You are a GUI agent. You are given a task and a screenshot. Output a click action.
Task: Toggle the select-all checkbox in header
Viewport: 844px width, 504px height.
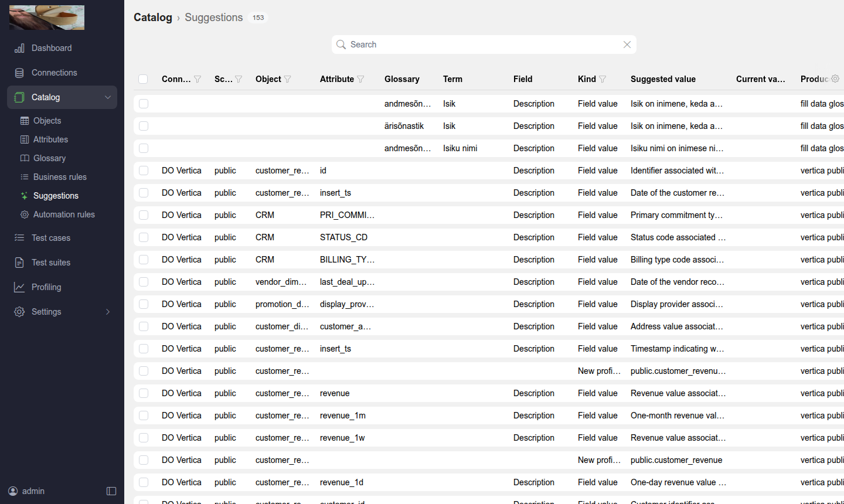click(143, 79)
